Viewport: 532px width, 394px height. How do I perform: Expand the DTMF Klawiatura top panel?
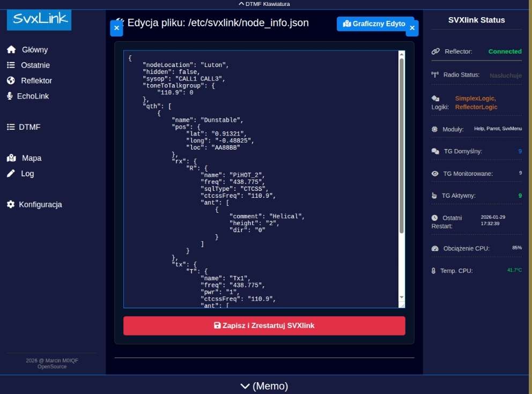coord(264,4)
